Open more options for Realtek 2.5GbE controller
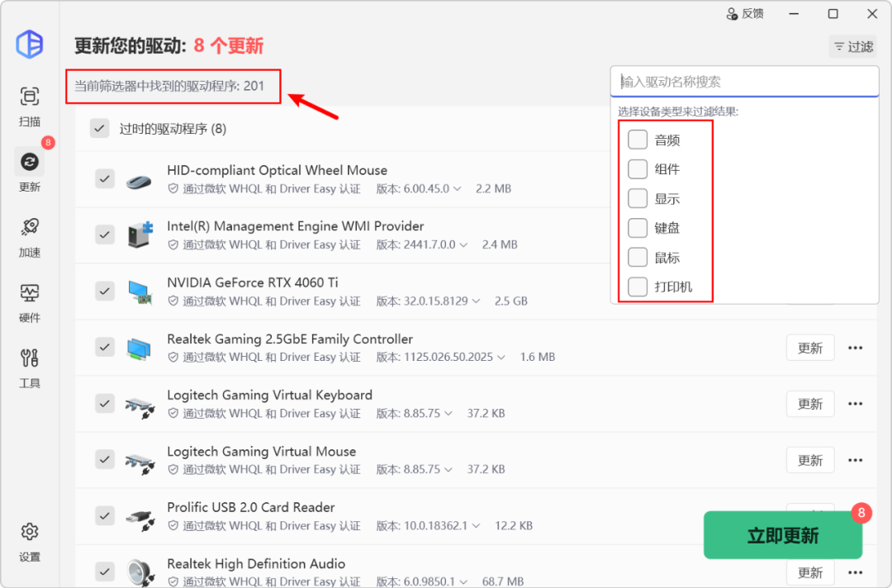This screenshot has height=588, width=892. click(855, 348)
